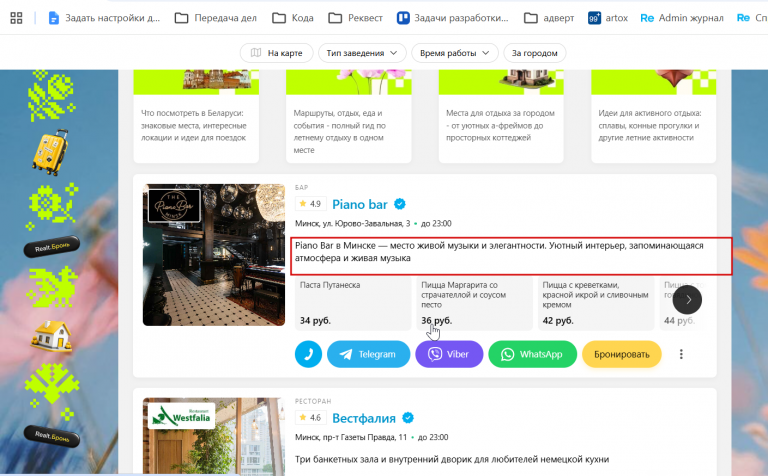The height and width of the screenshot is (476, 768).
Task: Open the 'Передача дел' bookmarks folder
Action: click(216, 18)
